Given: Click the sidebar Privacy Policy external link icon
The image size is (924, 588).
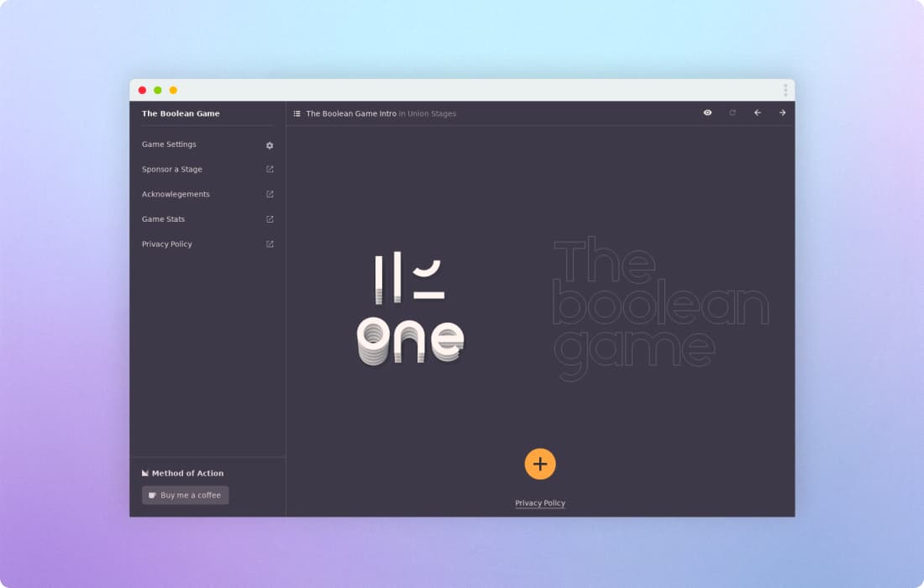Looking at the screenshot, I should (x=270, y=244).
